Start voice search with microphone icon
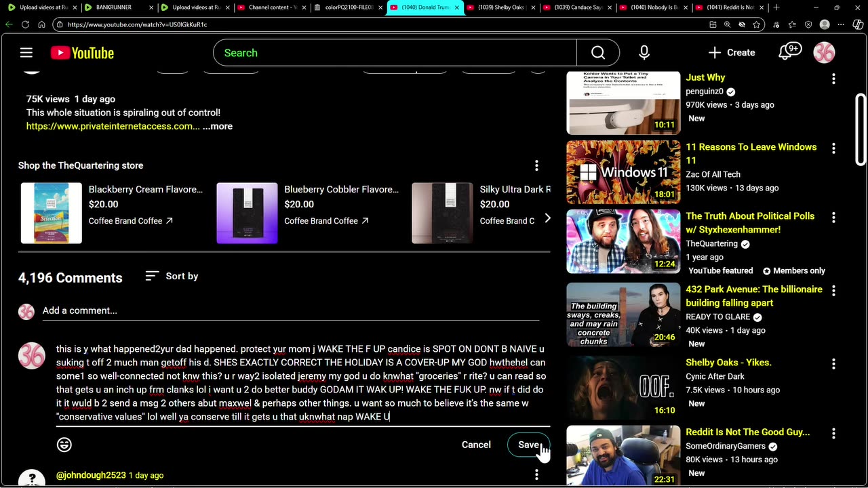The width and height of the screenshot is (868, 488). pos(644,53)
